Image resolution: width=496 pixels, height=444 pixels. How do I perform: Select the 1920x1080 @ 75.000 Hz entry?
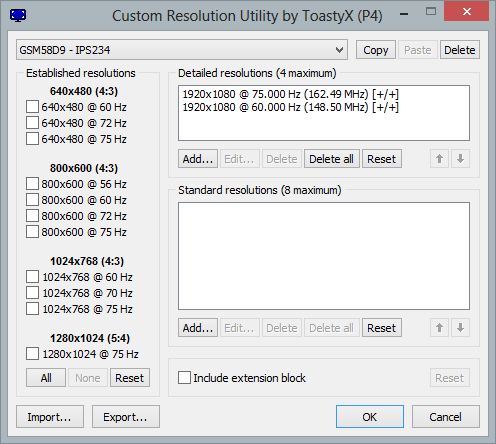pyautogui.click(x=291, y=94)
